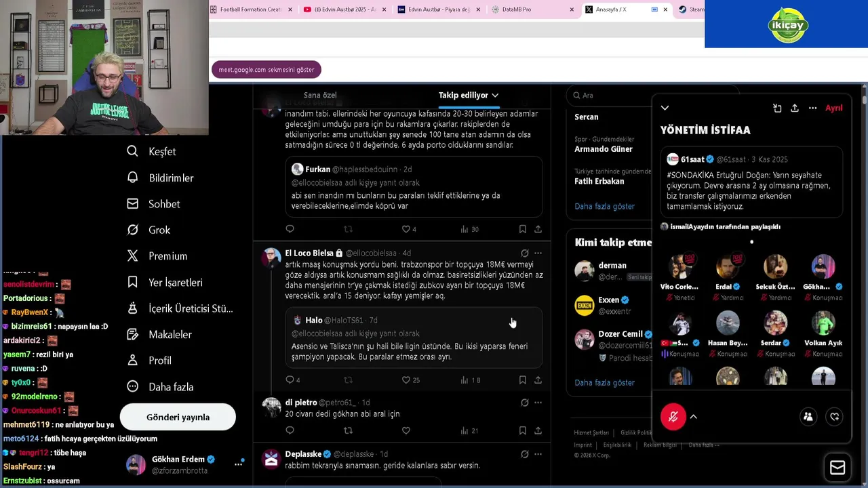Click the Grok logo icon
The image size is (868, 488).
pyautogui.click(x=133, y=230)
